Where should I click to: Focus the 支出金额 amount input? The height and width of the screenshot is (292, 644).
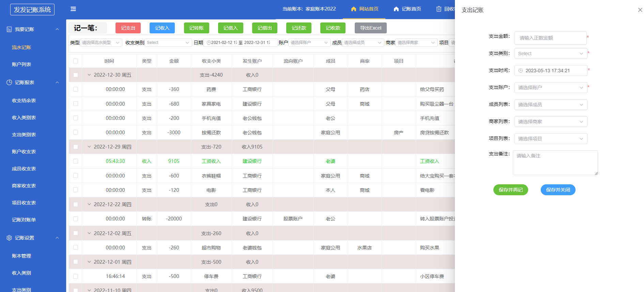pos(551,38)
